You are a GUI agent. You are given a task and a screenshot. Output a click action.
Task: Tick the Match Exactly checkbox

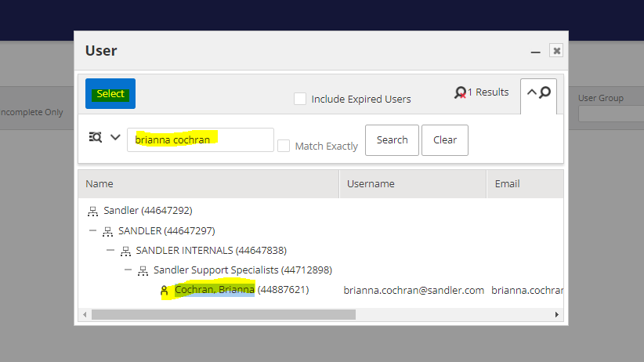(x=284, y=146)
